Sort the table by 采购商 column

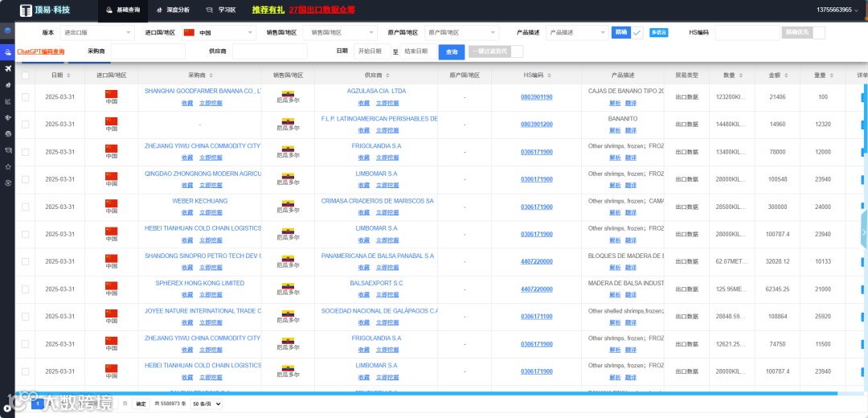(x=211, y=76)
